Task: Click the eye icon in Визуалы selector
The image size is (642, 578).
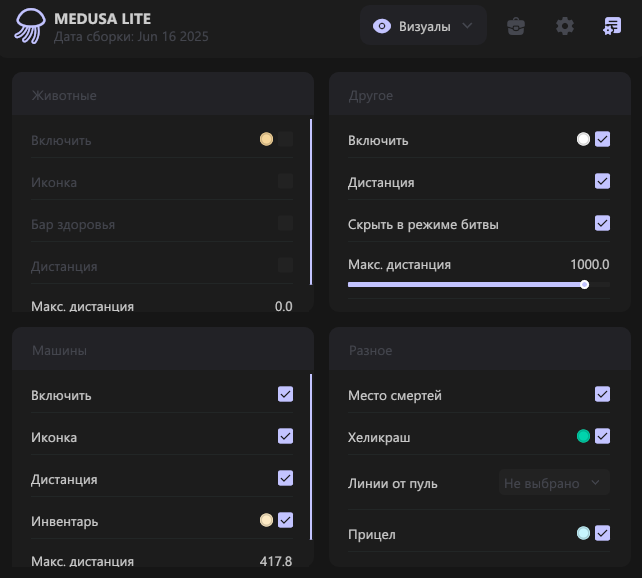Action: pyautogui.click(x=381, y=26)
